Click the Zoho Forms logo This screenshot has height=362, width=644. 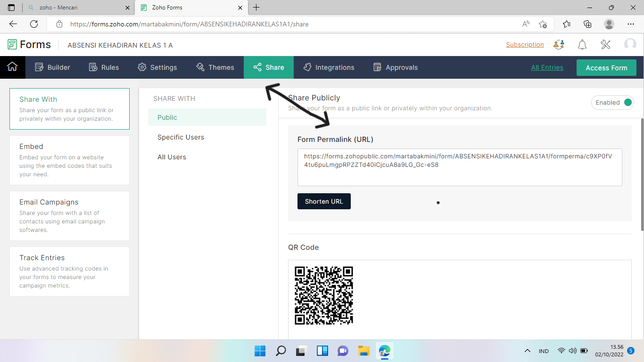point(29,45)
